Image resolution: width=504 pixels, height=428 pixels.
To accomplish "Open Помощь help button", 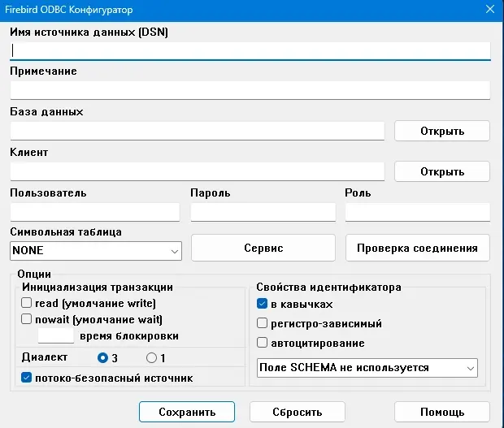I will 442,412.
